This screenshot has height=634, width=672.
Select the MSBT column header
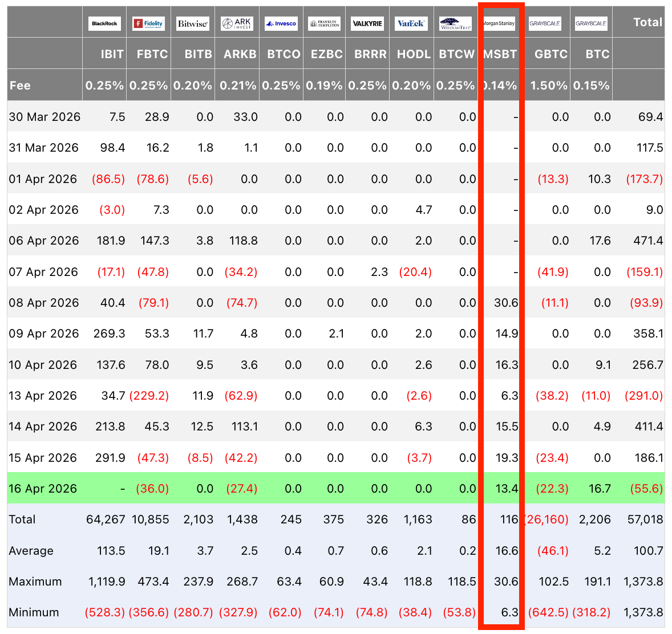(x=500, y=54)
